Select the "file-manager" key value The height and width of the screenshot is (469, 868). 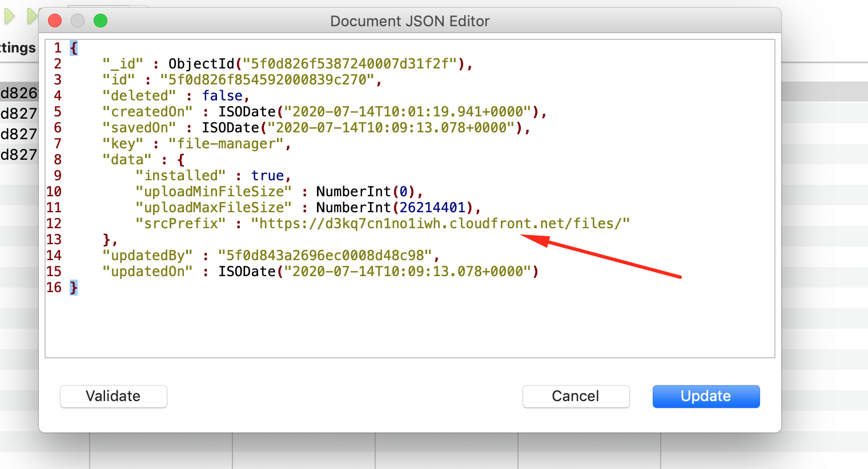click(226, 144)
